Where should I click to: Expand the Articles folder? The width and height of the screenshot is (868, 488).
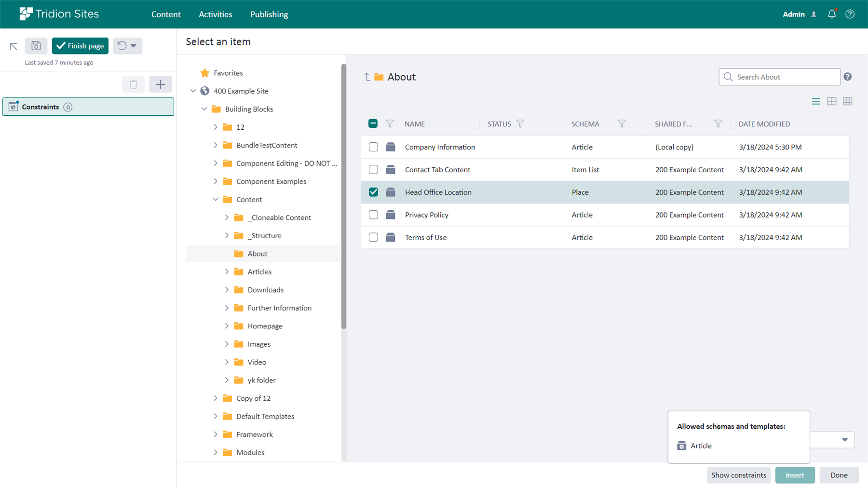click(227, 272)
